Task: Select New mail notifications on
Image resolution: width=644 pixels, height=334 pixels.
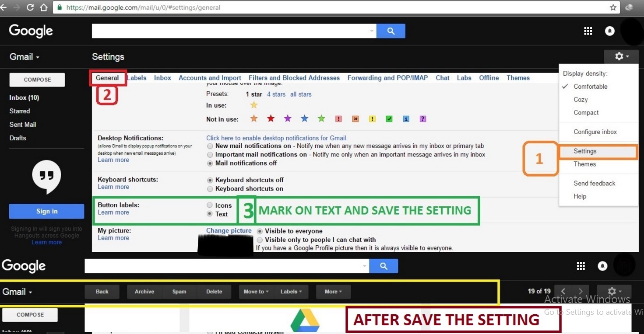Action: pyautogui.click(x=210, y=146)
